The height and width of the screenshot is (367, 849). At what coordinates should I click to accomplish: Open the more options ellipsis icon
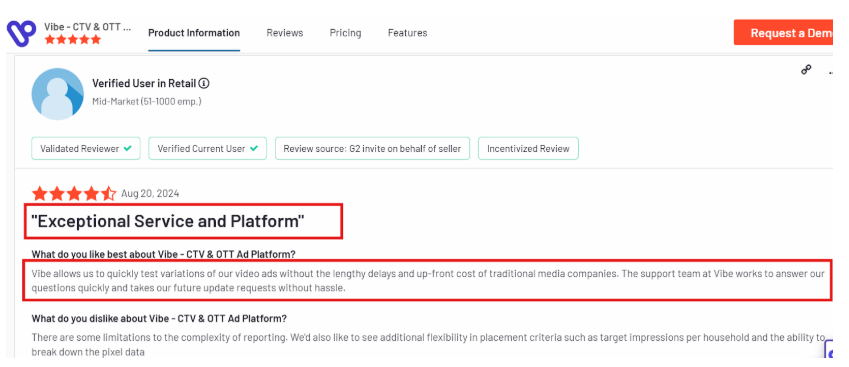point(830,72)
